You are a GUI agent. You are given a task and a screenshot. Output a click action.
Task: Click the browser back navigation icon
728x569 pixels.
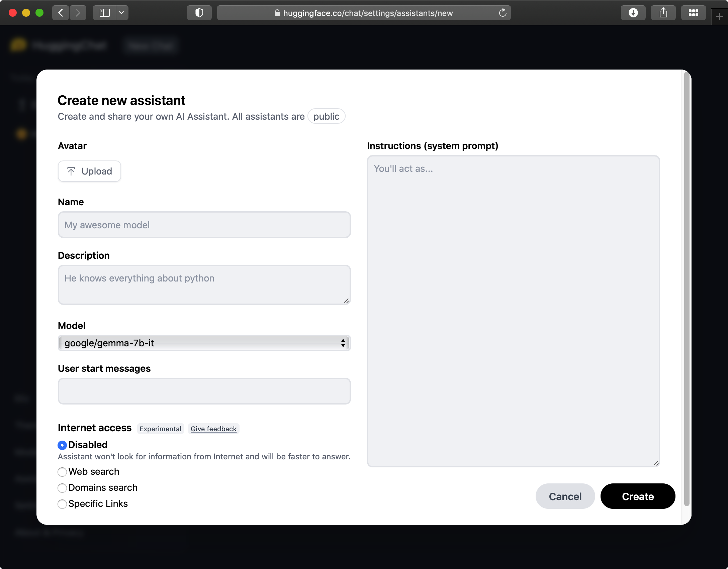click(x=62, y=12)
